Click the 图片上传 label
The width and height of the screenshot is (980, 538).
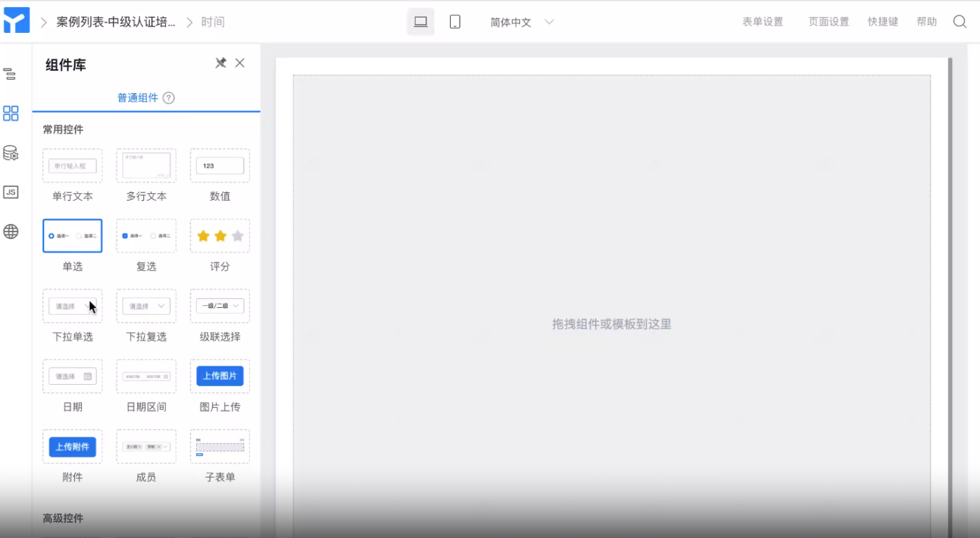[220, 406]
